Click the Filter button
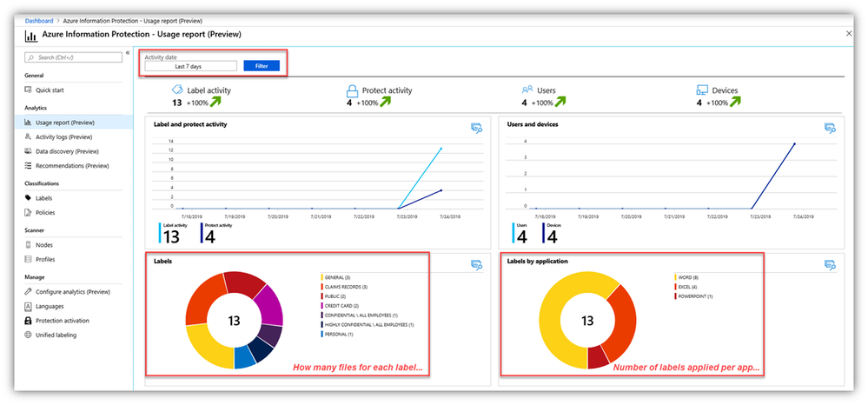 pyautogui.click(x=262, y=66)
